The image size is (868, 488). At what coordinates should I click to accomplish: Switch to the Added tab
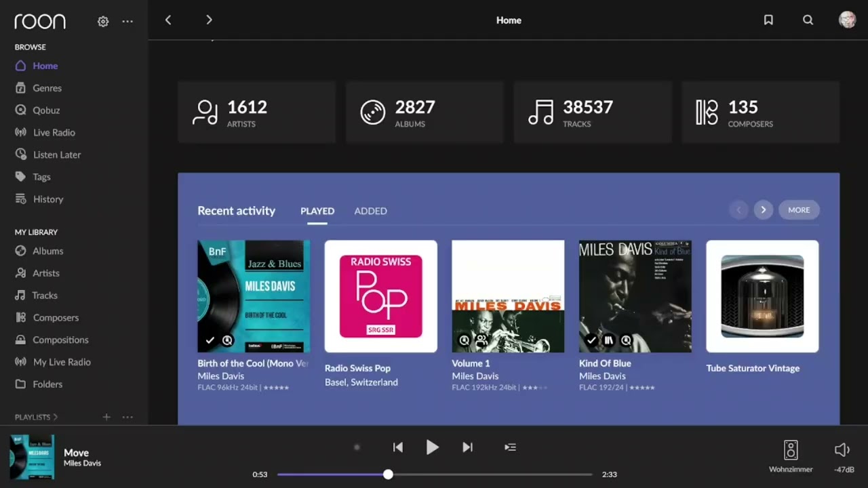[x=370, y=211]
